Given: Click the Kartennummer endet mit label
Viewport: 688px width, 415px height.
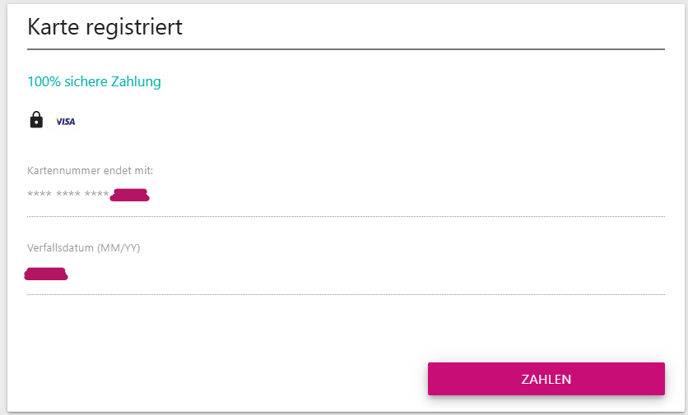Looking at the screenshot, I should click(90, 170).
